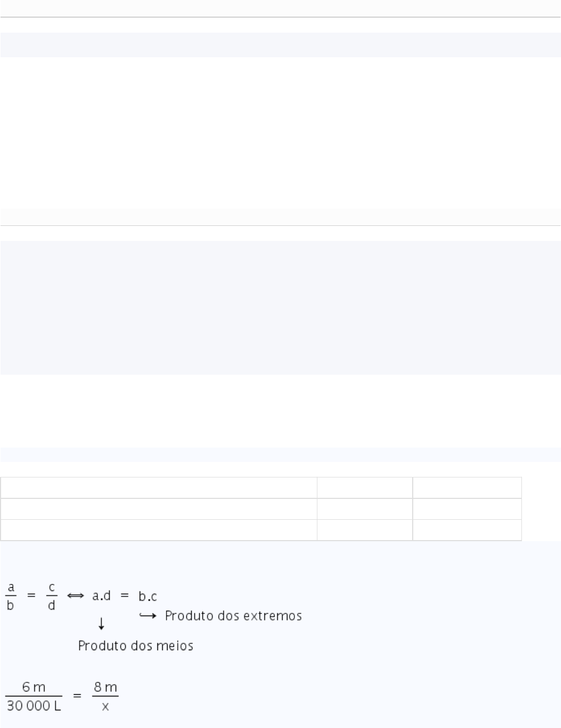This screenshot has width=561, height=728.
Task: Click equals sign after the 6 m fraction
Action: (x=78, y=696)
